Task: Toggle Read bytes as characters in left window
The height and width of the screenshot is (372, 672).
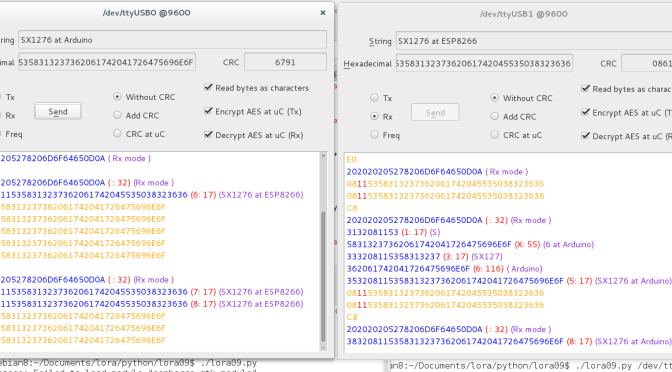Action: [x=208, y=87]
